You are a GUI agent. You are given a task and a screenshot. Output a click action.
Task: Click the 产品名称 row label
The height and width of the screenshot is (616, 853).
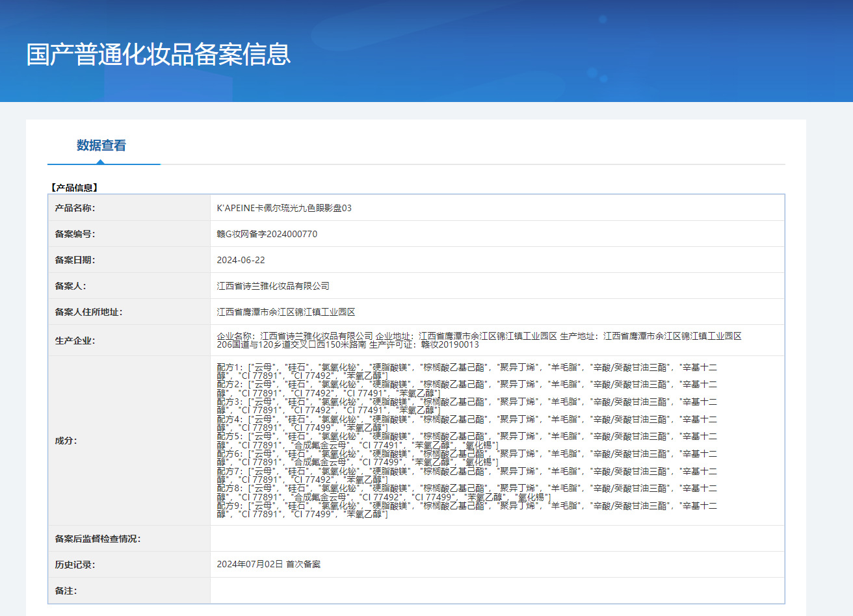pyautogui.click(x=75, y=208)
